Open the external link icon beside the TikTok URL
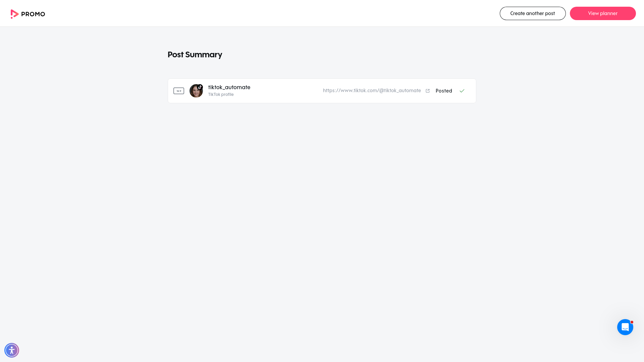This screenshot has width=644, height=362. (428, 90)
